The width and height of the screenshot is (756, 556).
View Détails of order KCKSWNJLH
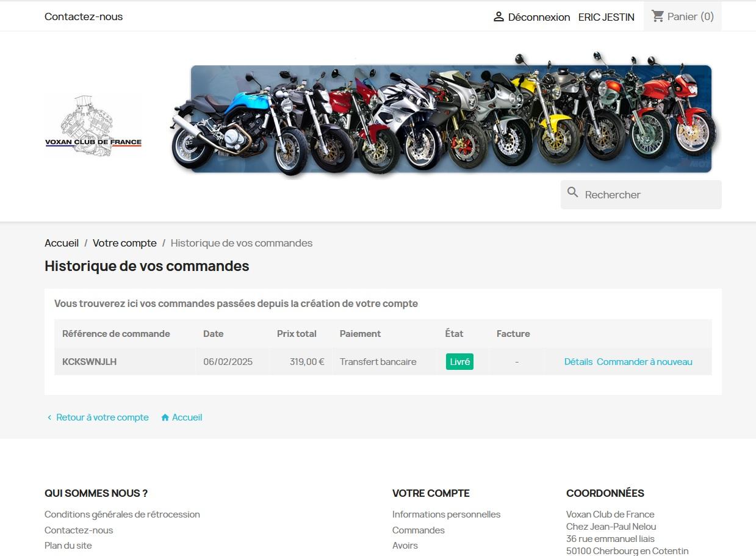click(x=578, y=362)
